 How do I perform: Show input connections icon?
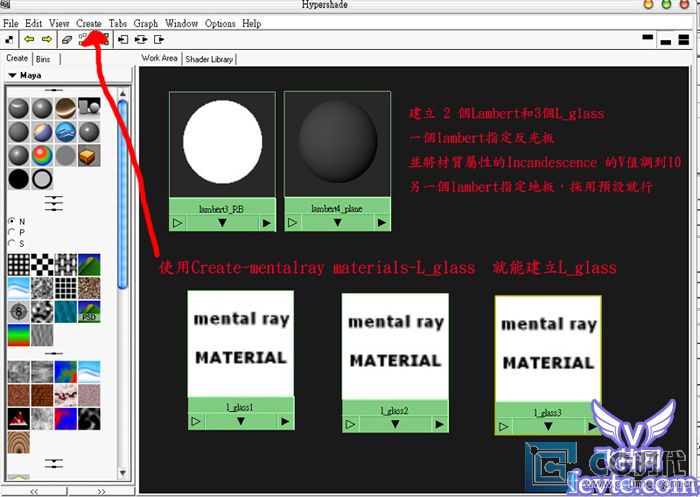pyautogui.click(x=123, y=40)
